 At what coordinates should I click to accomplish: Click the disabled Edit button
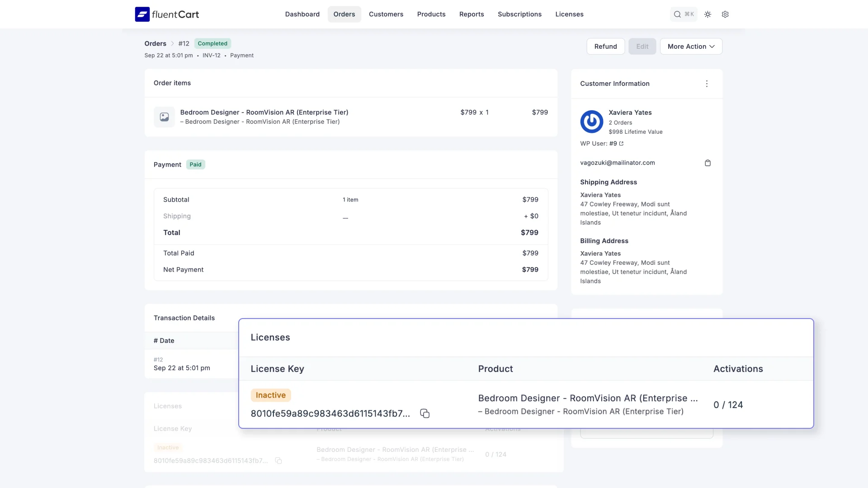point(642,47)
